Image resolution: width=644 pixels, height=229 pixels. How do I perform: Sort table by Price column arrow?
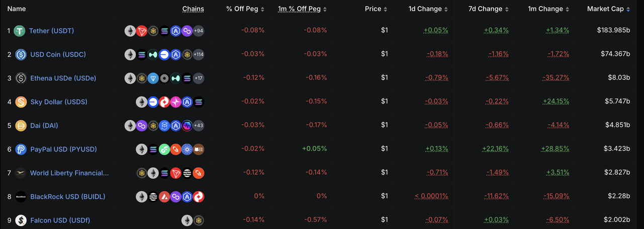click(x=385, y=10)
